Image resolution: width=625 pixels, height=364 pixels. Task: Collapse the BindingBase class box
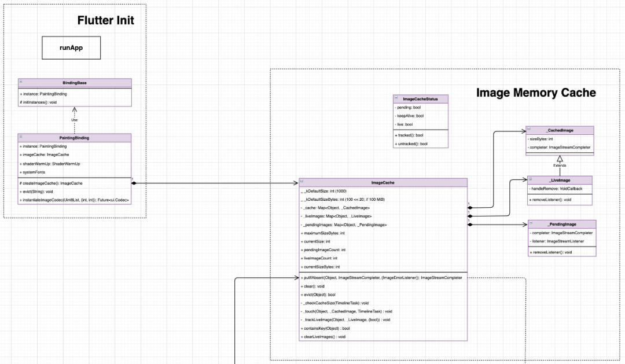tap(21, 82)
